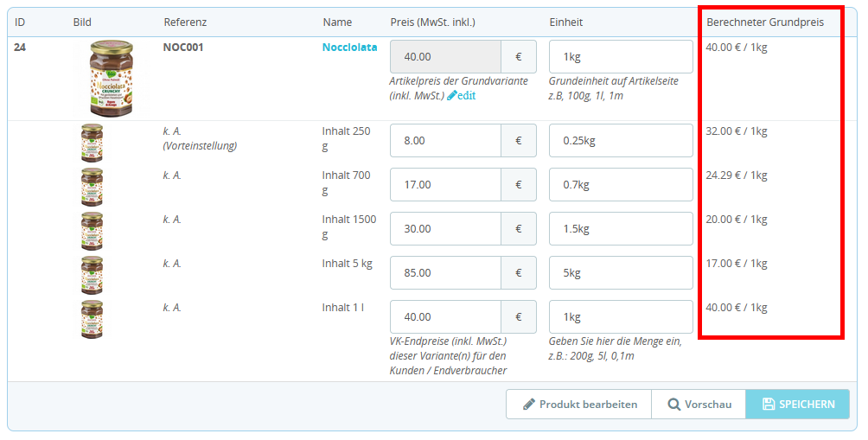Click the price field showing 85.00
This screenshot has width=868, height=440.
click(445, 273)
